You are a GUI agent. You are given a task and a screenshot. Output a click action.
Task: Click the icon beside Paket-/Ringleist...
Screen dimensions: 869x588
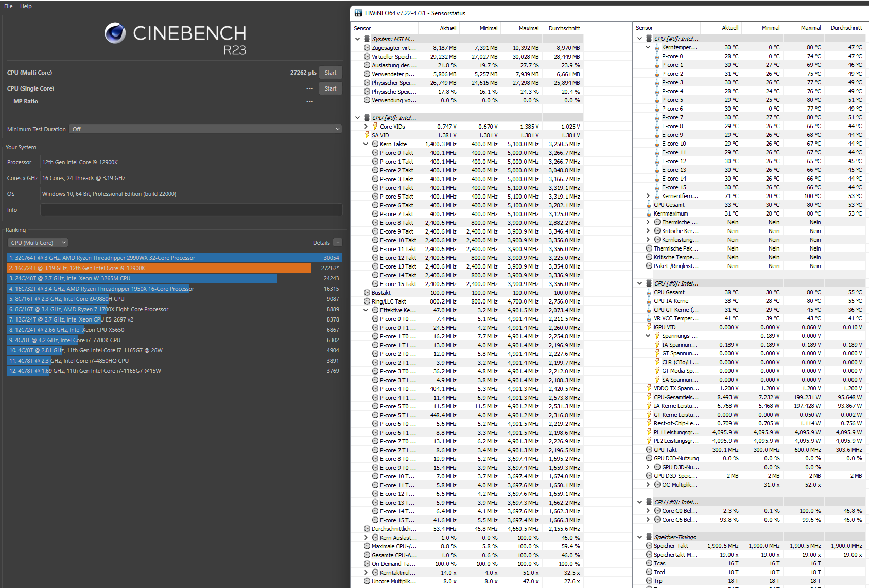point(649,266)
